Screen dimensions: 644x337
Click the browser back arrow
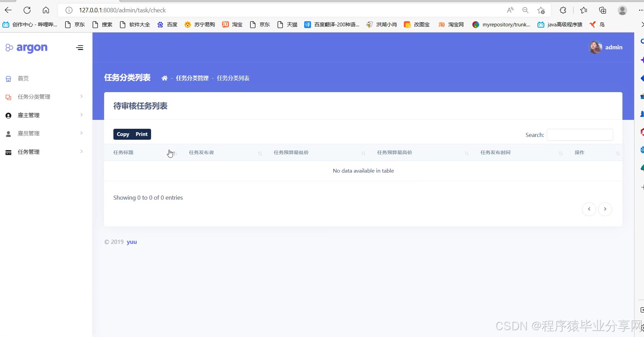pos(8,10)
